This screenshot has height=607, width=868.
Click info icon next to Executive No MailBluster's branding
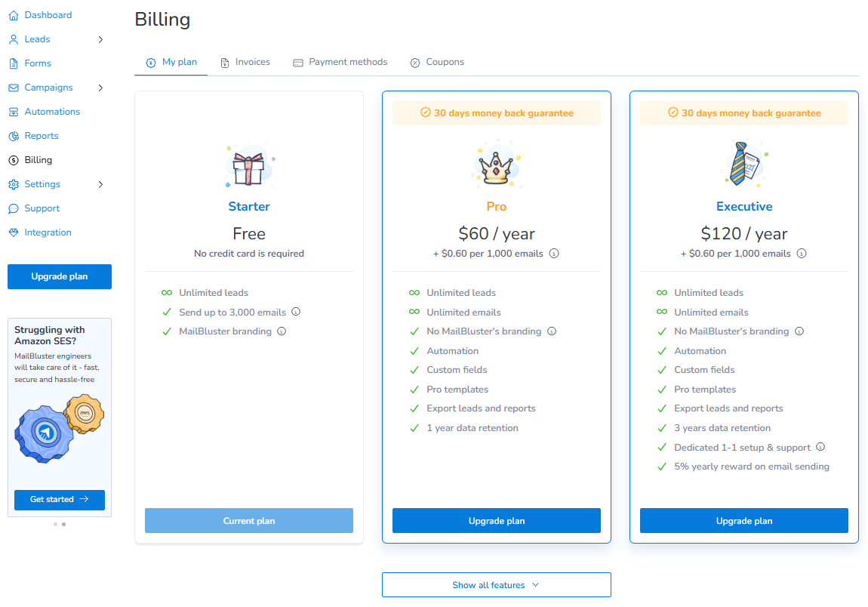point(799,331)
